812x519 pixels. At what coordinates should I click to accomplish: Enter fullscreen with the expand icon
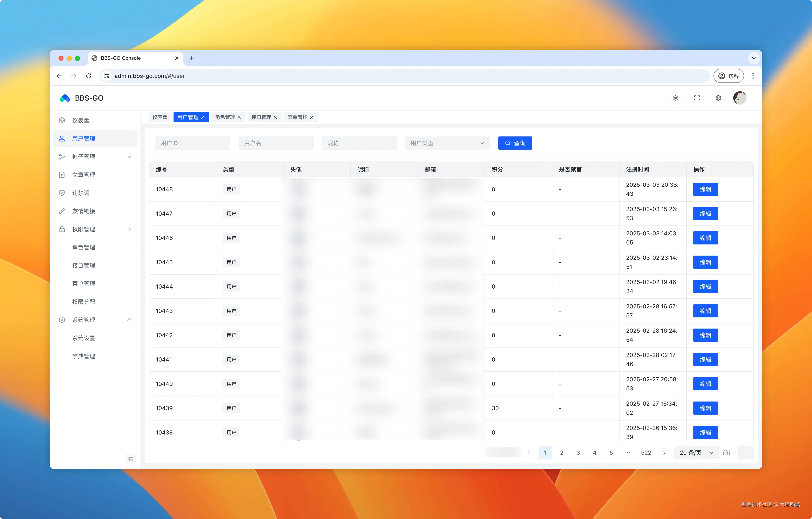pyautogui.click(x=697, y=98)
